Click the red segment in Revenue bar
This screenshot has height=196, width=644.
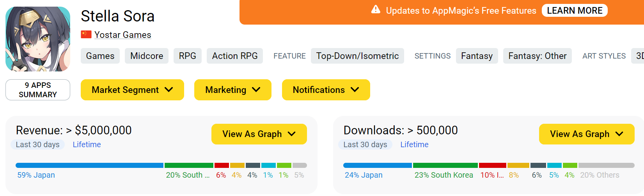(222, 166)
